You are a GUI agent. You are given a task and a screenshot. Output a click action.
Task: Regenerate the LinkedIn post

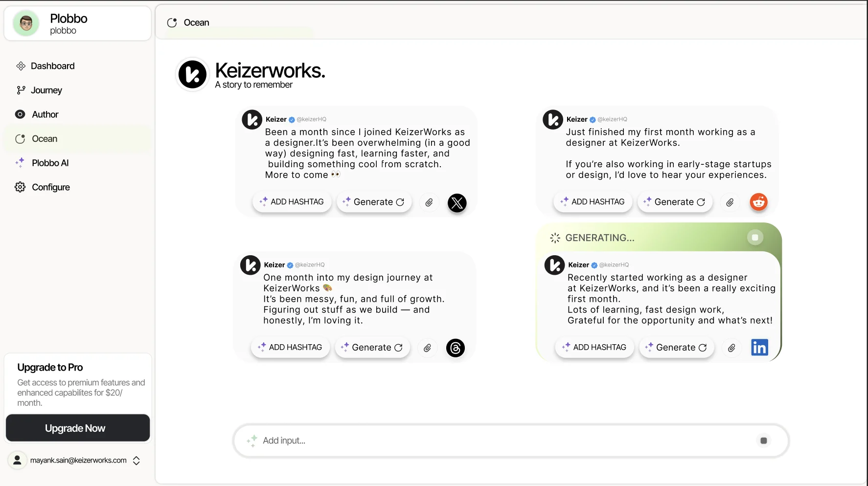(x=677, y=348)
